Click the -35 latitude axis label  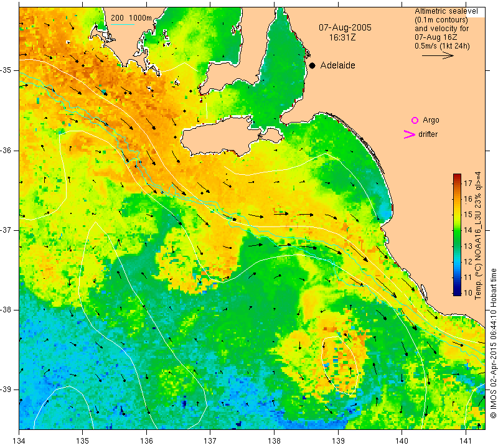click(x=7, y=70)
